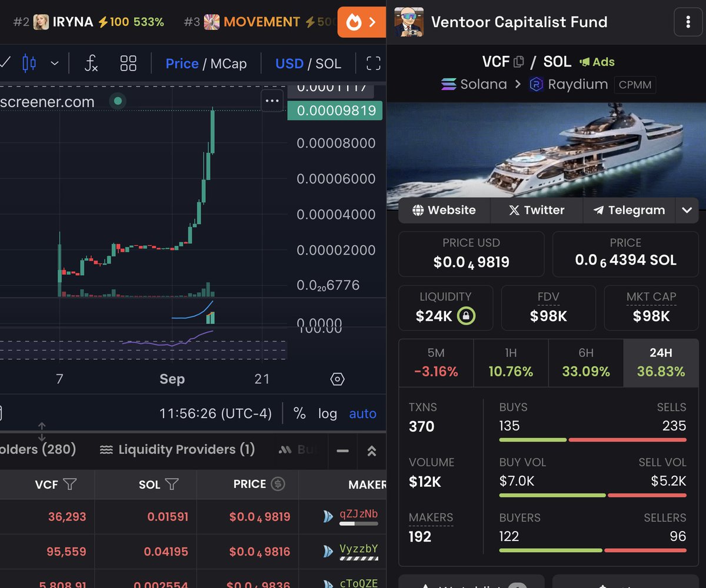Viewport: 706px width, 588px height.
Task: Filter the VCF column
Action: pos(70,484)
